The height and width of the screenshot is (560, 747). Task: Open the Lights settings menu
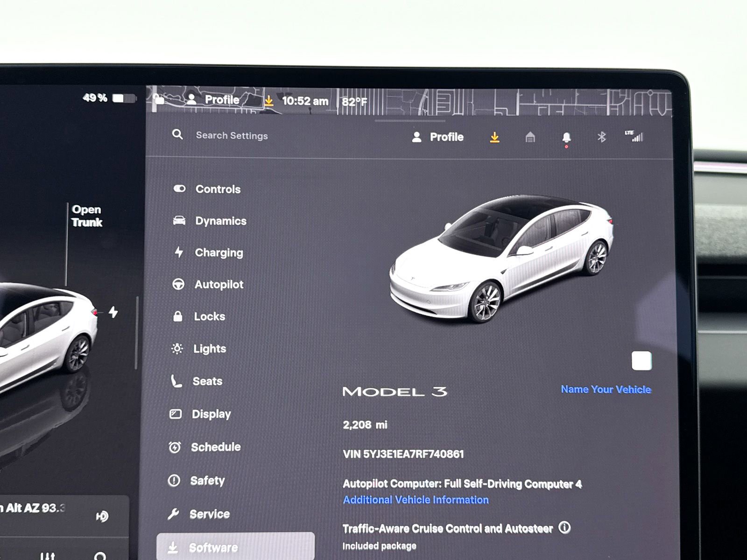pyautogui.click(x=198, y=349)
